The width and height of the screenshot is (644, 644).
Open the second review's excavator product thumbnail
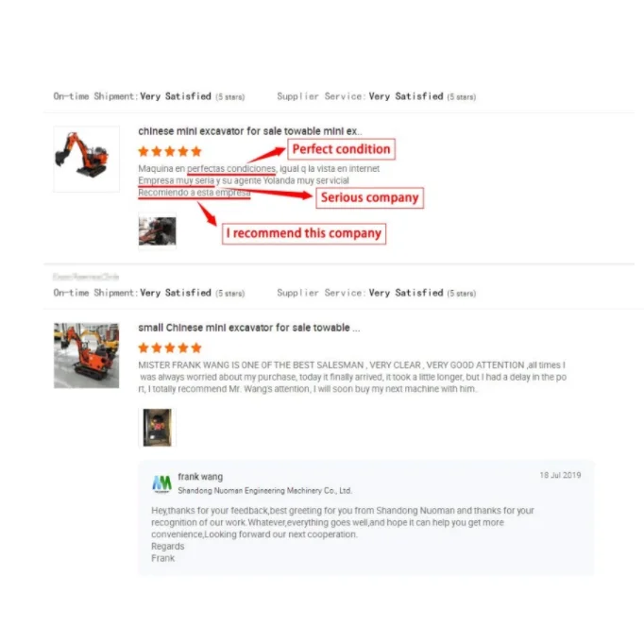coord(86,355)
